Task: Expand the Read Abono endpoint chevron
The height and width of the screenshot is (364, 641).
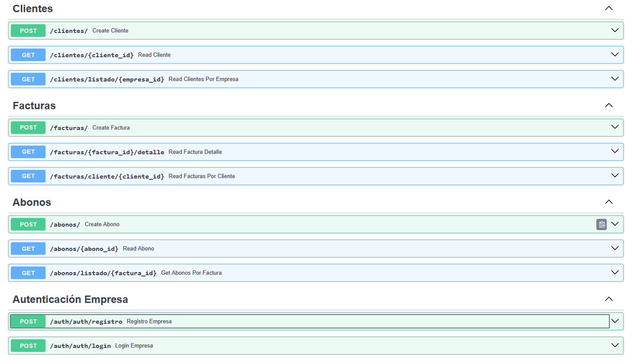Action: 615,248
